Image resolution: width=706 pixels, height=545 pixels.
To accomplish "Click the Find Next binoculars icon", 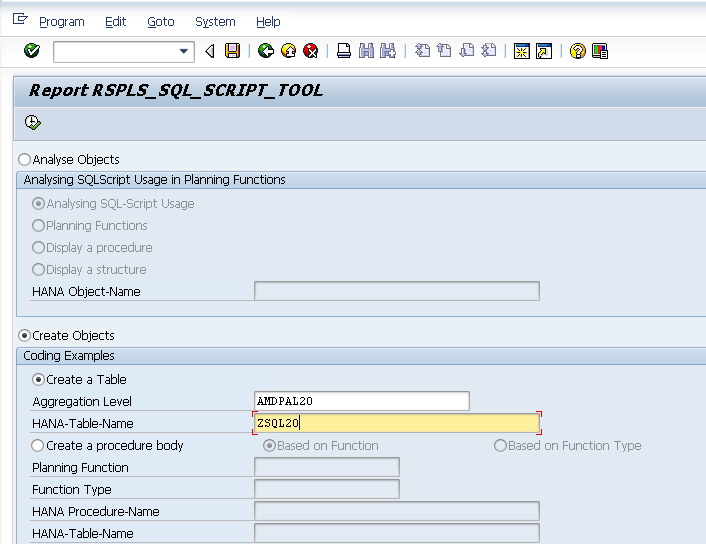I will [x=388, y=51].
